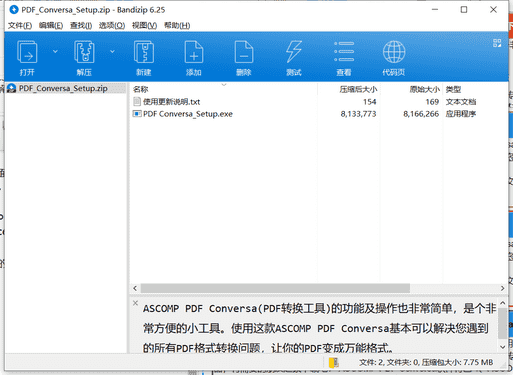513x375 pixels.
Task: Open the Options (选项) menu
Action: coord(112,25)
